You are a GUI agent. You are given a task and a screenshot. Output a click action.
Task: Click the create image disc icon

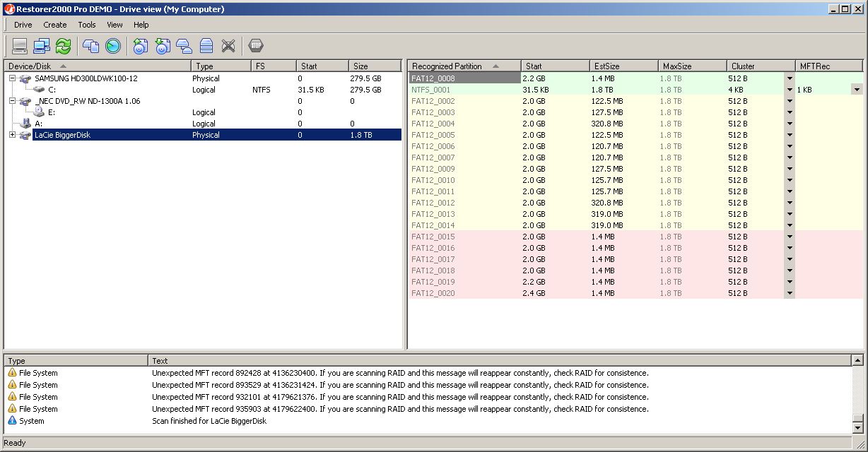(141, 46)
